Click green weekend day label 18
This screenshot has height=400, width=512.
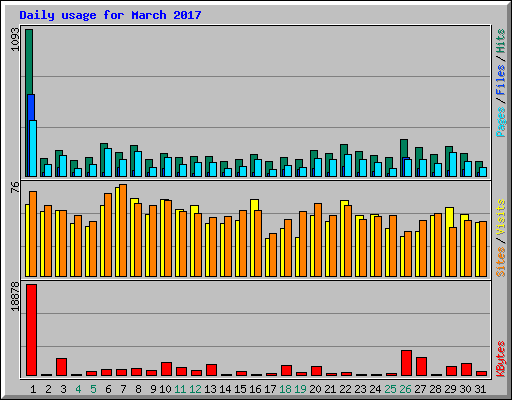(x=285, y=389)
